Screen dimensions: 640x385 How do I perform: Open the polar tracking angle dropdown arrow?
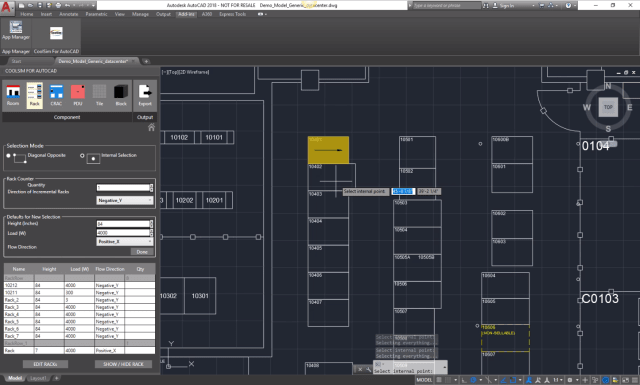[x=481, y=380]
